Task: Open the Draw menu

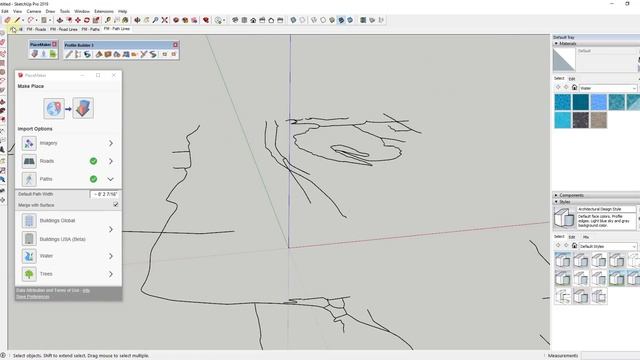Action: click(50, 11)
